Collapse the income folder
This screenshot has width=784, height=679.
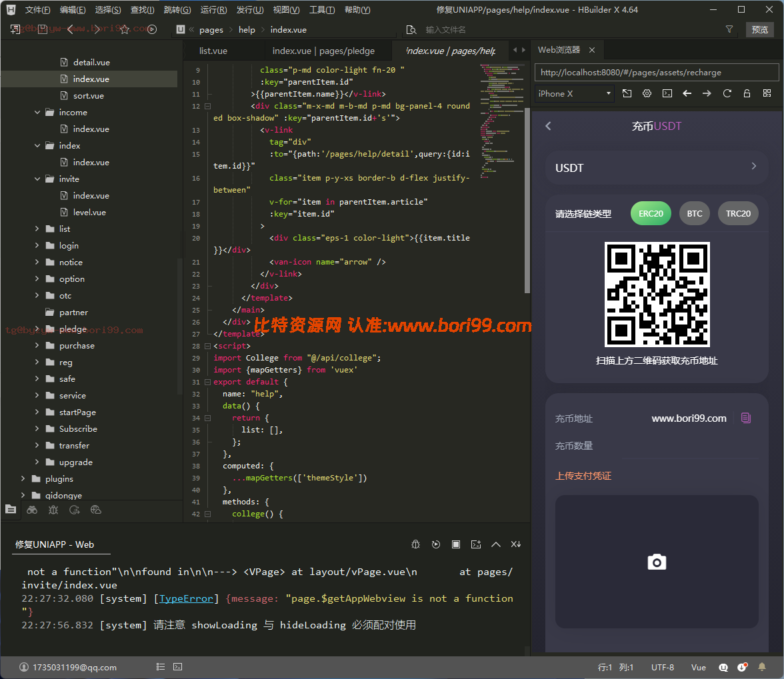click(37, 113)
